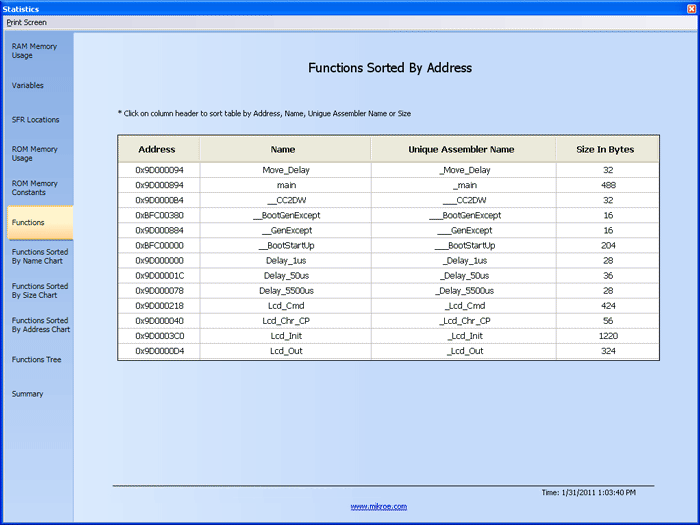Viewport: 700px width, 525px height.
Task: Select the size value 56
Action: click(x=608, y=321)
